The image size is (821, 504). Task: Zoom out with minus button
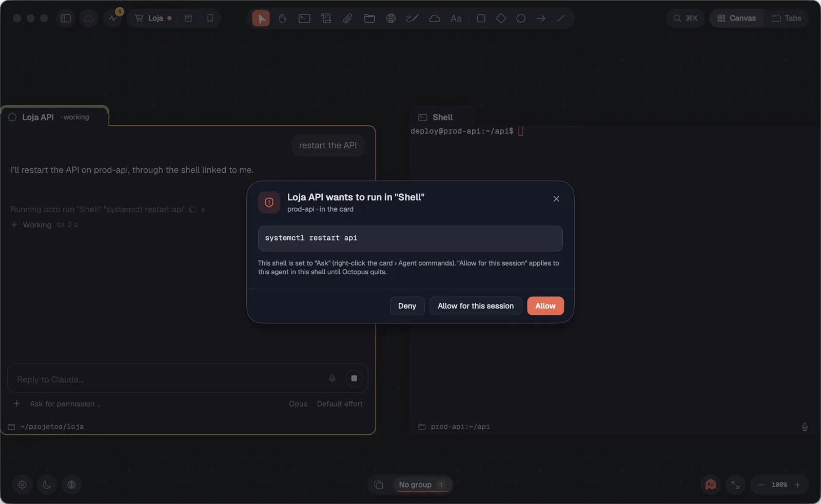[761, 485]
